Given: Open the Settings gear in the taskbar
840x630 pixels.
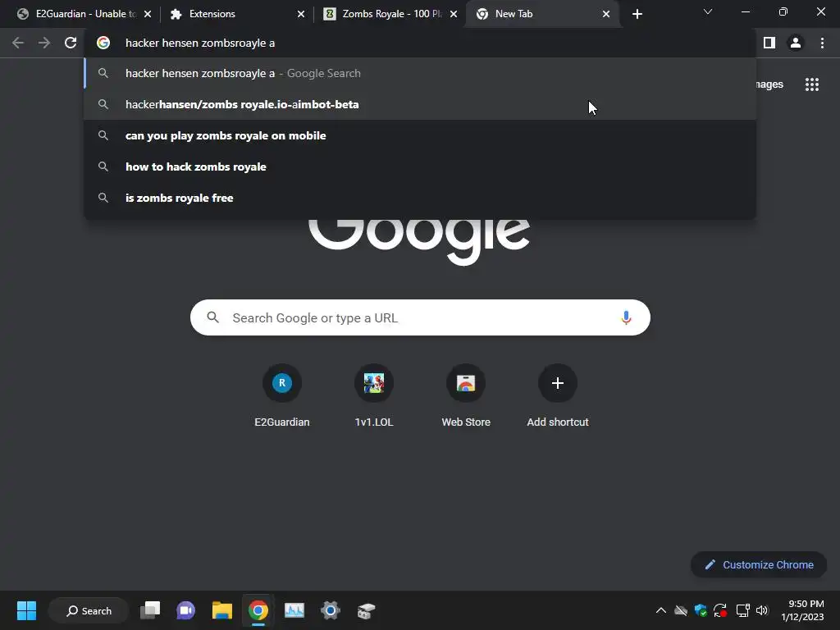Looking at the screenshot, I should (330, 610).
